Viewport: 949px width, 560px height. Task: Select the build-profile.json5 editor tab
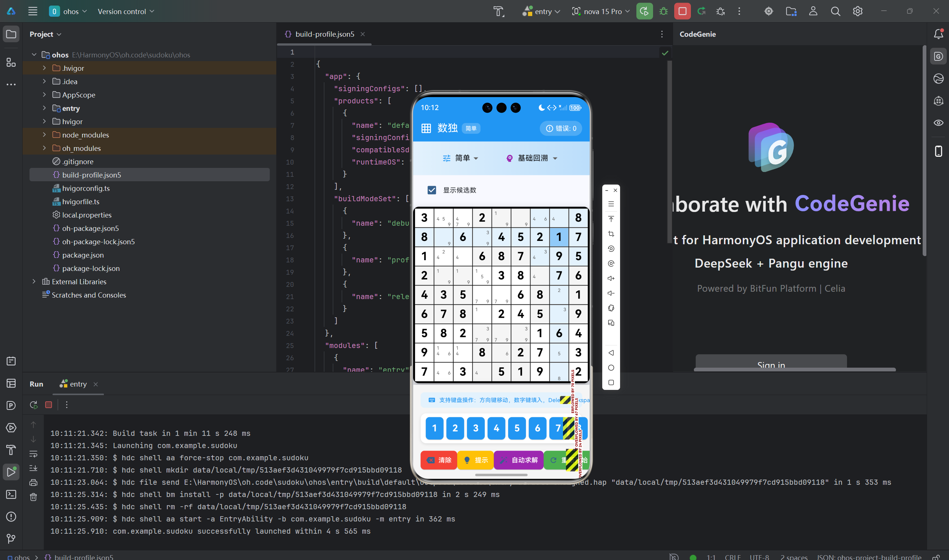(x=324, y=34)
